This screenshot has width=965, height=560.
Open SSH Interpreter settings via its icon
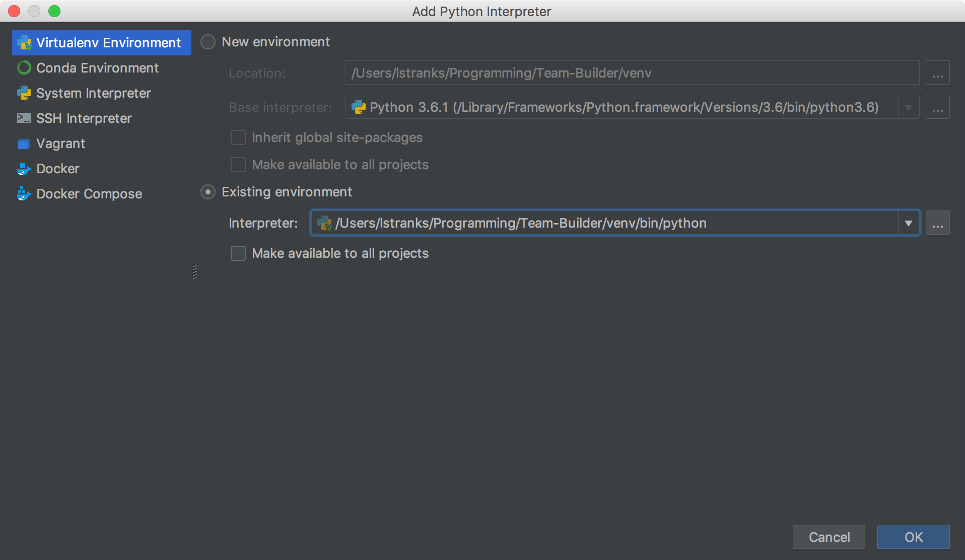[x=24, y=118]
